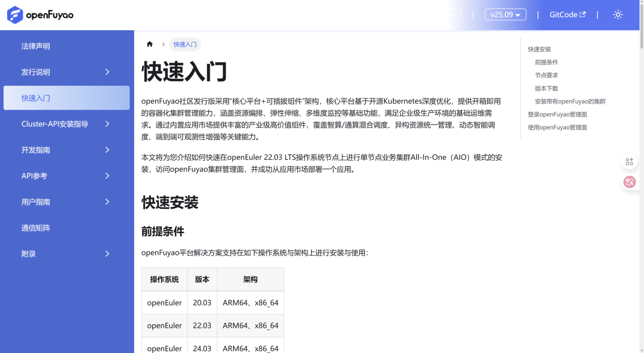Image resolution: width=644 pixels, height=353 pixels.
Task: Go to home via breadcrumb house icon
Action: click(x=150, y=44)
